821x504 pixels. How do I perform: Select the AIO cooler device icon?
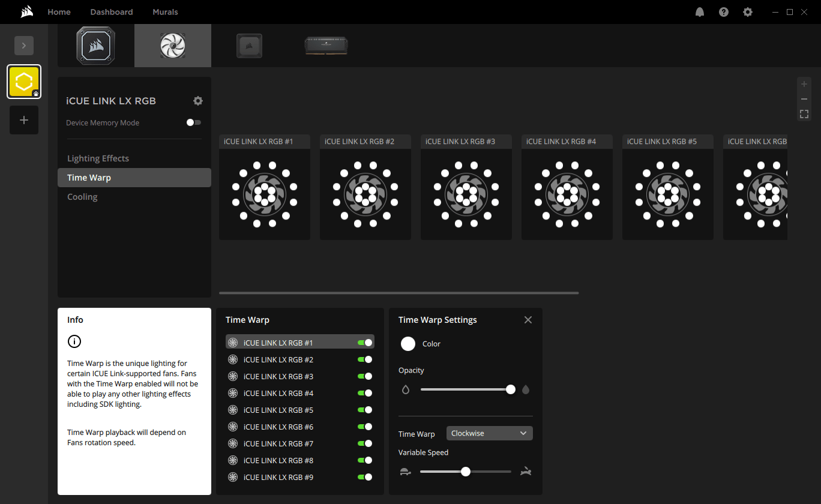(x=95, y=46)
